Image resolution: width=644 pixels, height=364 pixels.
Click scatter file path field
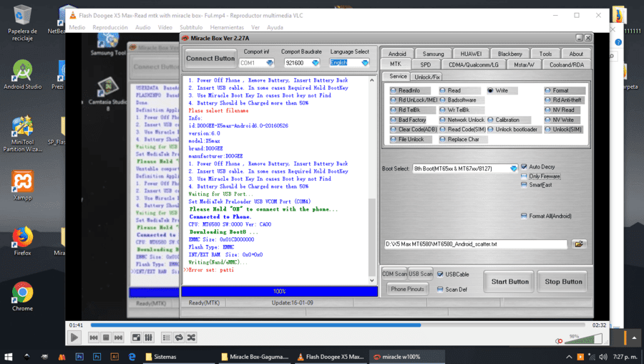tap(476, 244)
